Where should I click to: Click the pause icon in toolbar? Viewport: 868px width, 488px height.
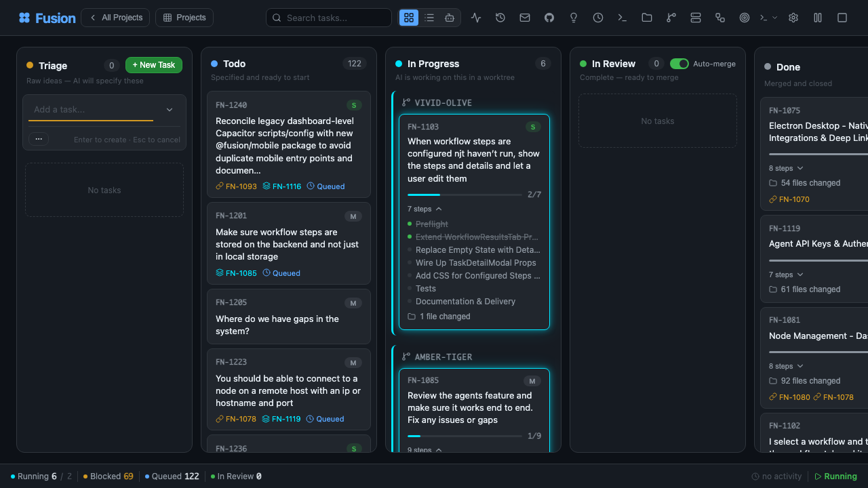coord(818,18)
